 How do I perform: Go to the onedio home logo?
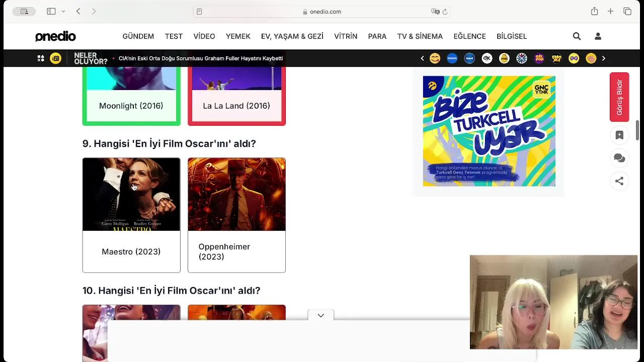coord(55,36)
